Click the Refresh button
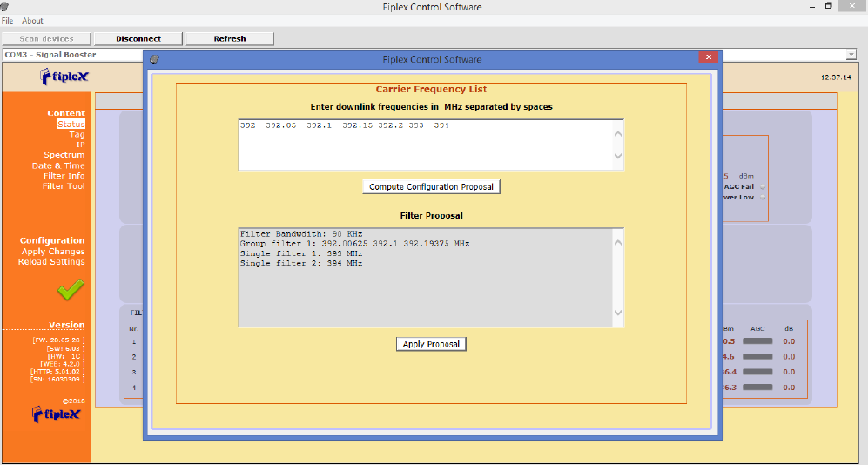 point(230,38)
